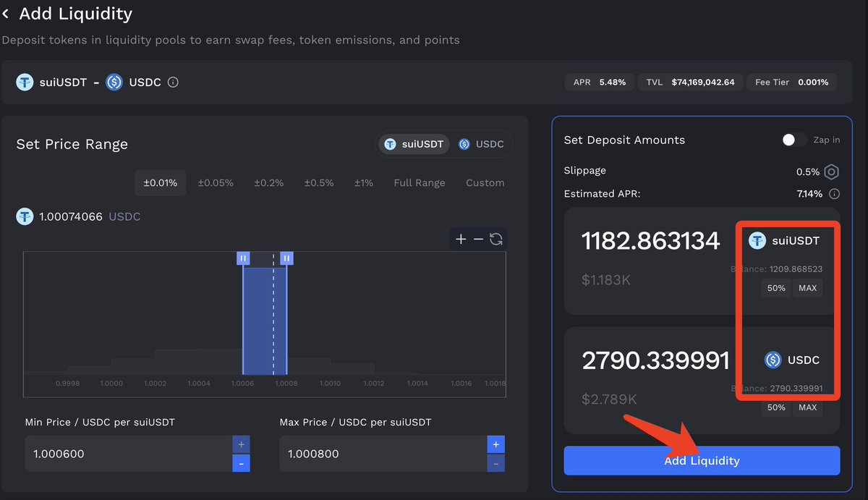Increase Max Price with plus stepper
868x500 pixels.
tap(496, 444)
